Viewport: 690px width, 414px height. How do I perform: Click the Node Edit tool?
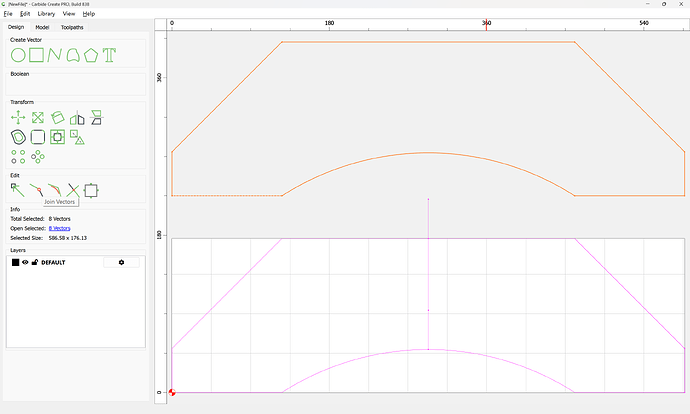pyautogui.click(x=17, y=189)
